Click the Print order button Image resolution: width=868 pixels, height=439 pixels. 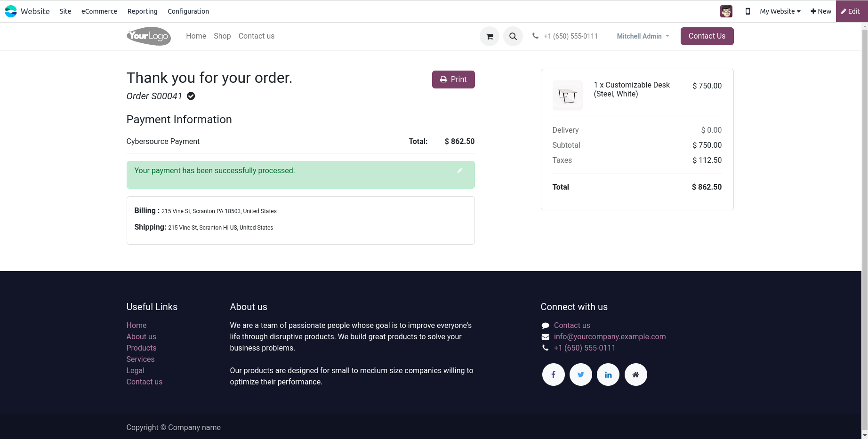[x=453, y=80]
